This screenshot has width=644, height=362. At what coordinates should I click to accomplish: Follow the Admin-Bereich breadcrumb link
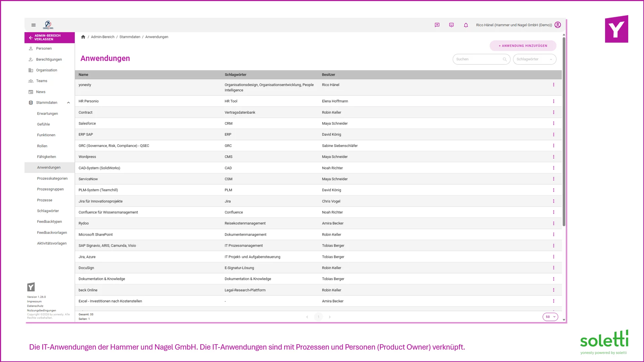coord(103,37)
